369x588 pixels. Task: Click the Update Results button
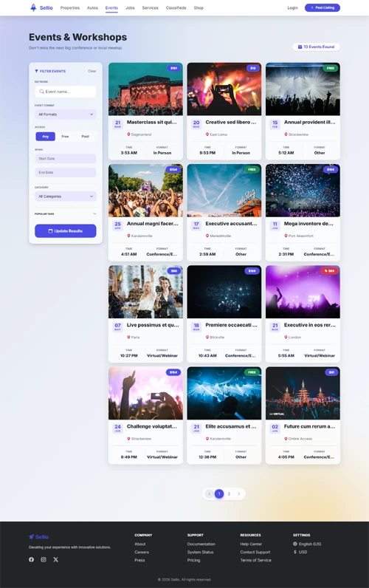click(66, 231)
